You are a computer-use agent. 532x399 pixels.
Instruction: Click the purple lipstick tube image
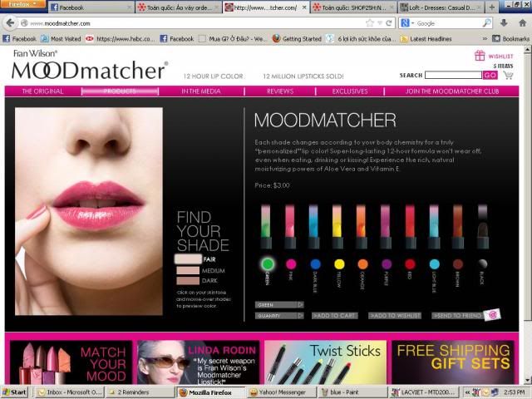(x=386, y=226)
